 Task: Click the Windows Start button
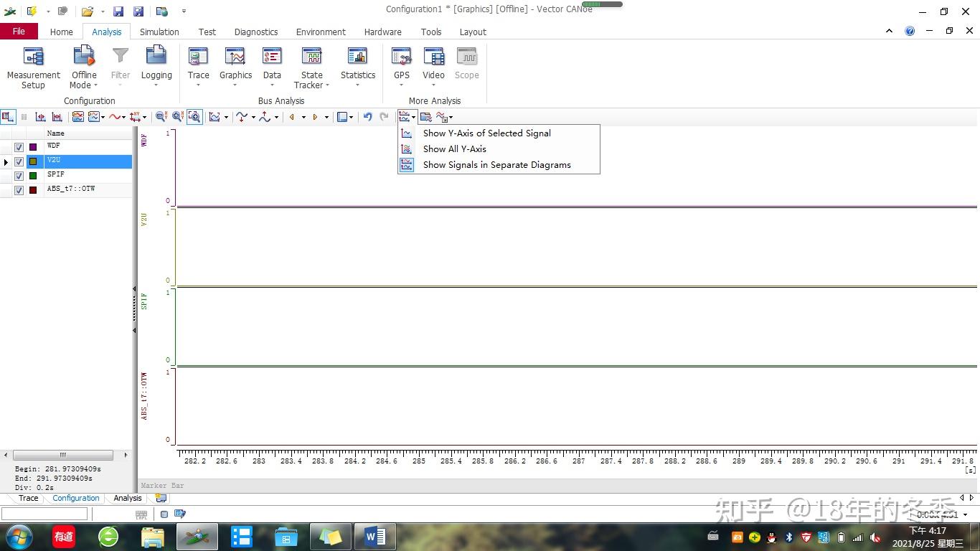point(19,537)
